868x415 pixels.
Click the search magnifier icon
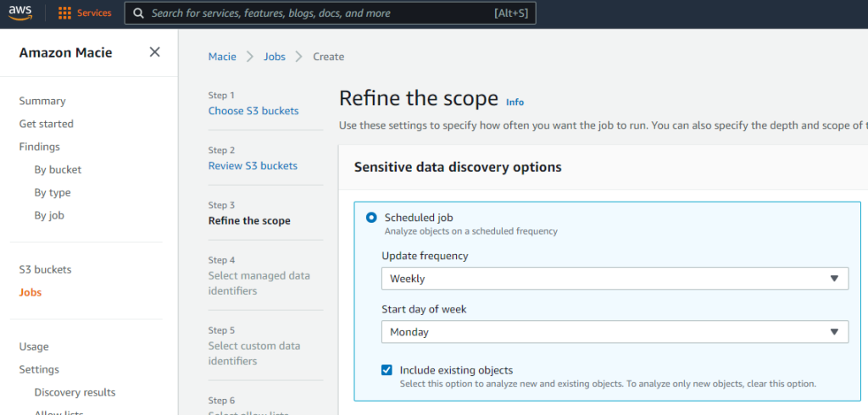[x=140, y=14]
